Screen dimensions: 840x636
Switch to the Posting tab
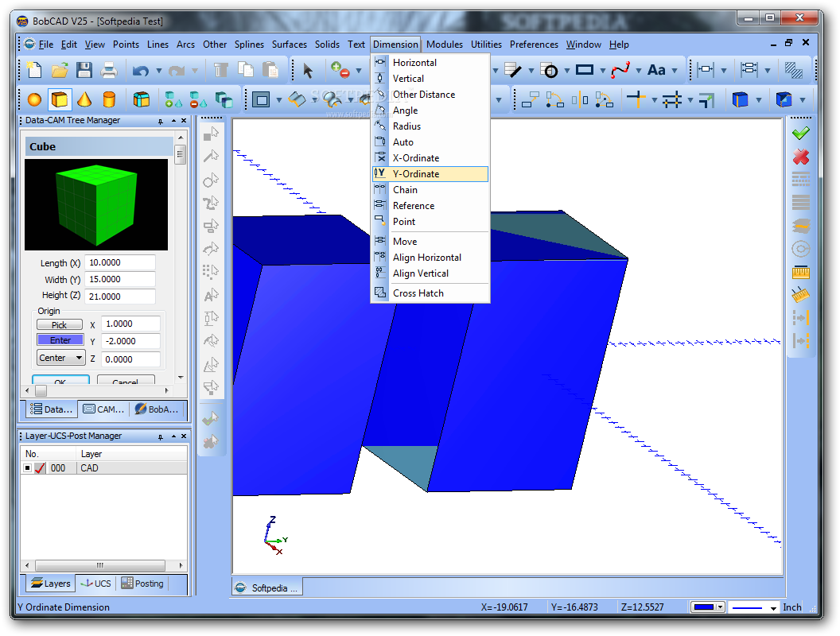tap(142, 584)
